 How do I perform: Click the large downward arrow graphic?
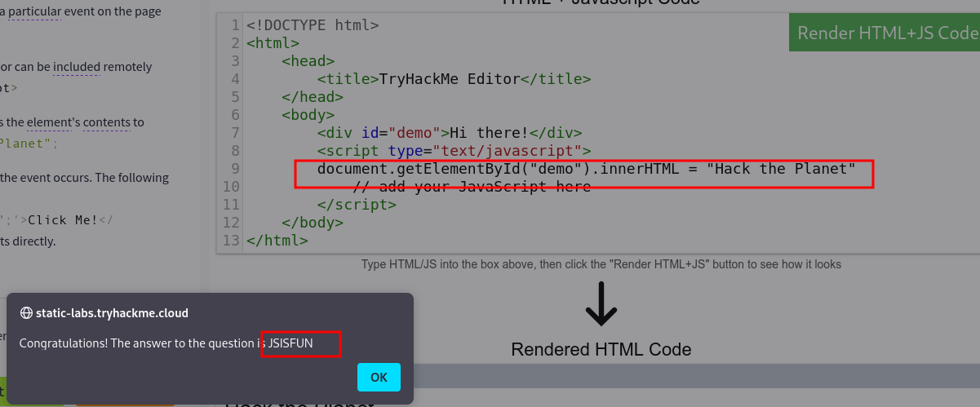pyautogui.click(x=601, y=304)
